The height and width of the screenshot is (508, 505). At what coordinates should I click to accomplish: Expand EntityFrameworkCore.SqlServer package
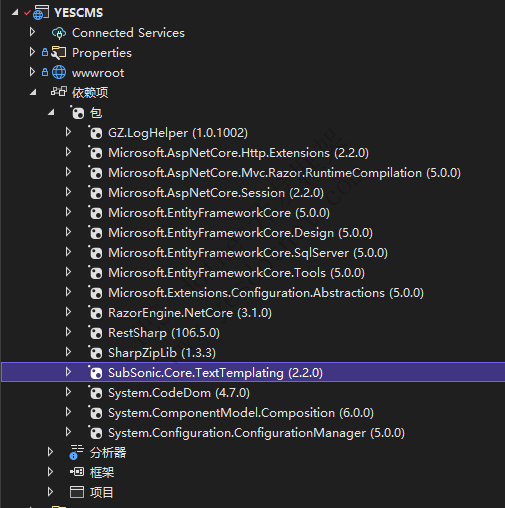[68, 252]
